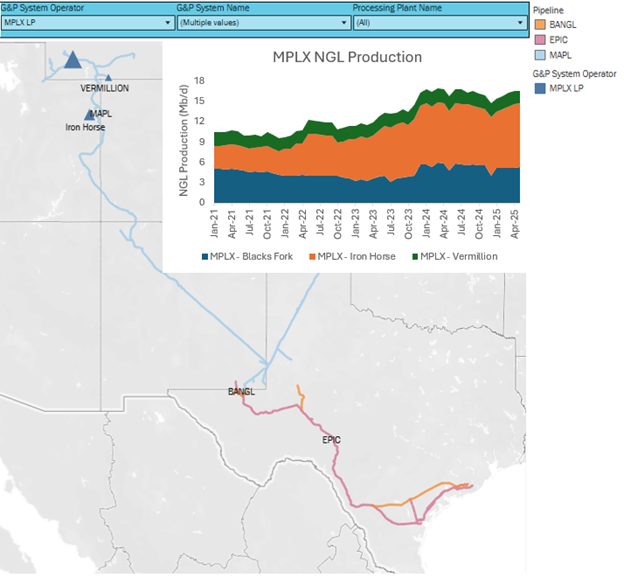Click the VERMILLION map label
Screen dimensions: 624x578
tap(105, 88)
